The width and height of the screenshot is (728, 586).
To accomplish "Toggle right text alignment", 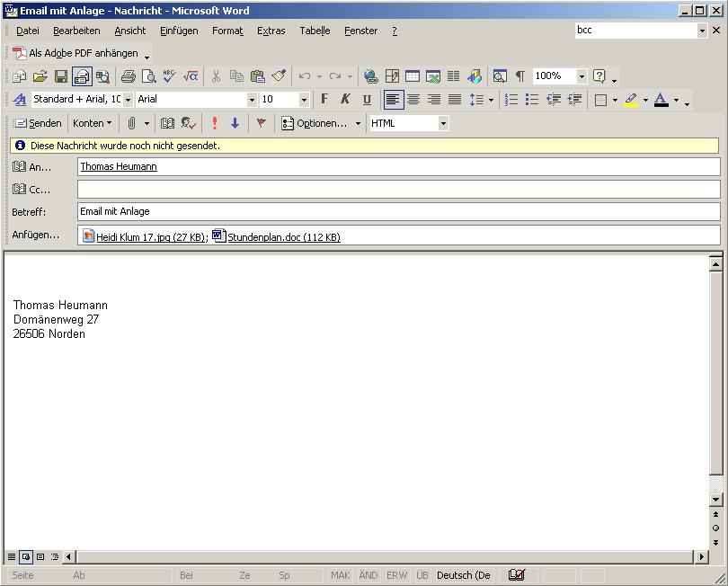I will point(434,100).
